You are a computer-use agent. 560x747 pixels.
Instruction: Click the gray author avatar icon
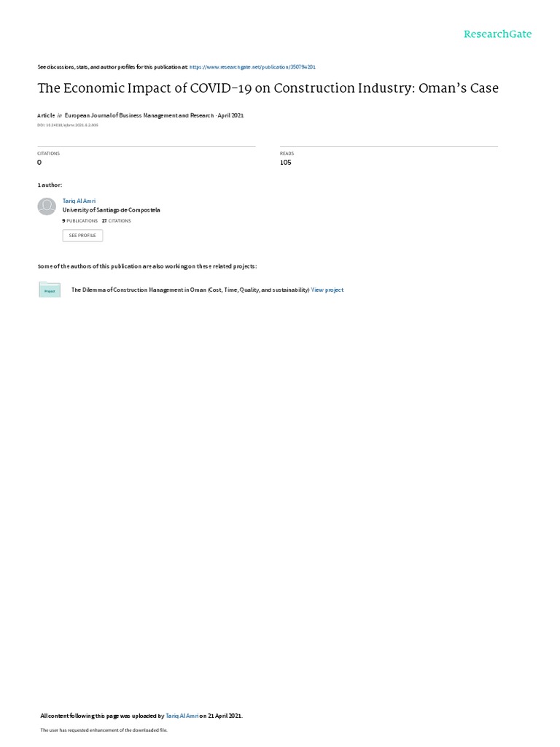point(47,206)
